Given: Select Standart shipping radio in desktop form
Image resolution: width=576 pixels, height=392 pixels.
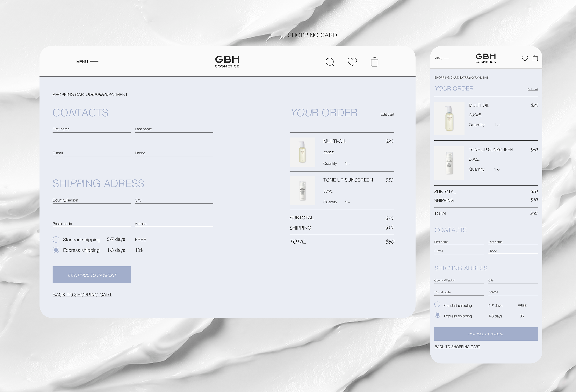Looking at the screenshot, I should [x=56, y=239].
